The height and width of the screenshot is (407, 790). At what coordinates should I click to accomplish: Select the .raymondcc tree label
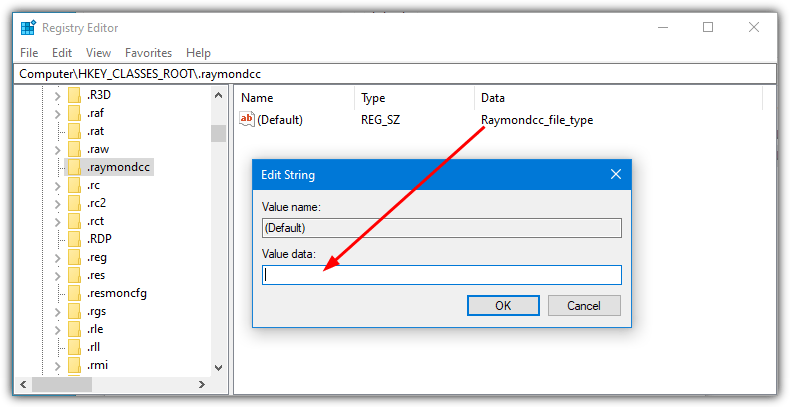coord(118,167)
